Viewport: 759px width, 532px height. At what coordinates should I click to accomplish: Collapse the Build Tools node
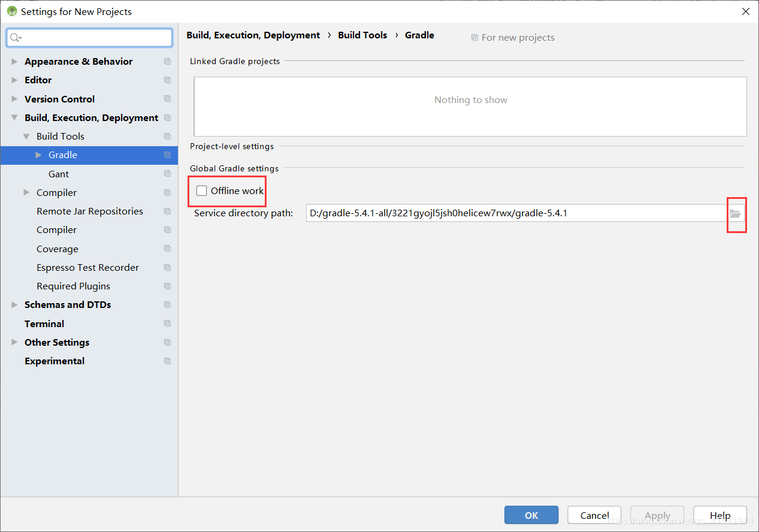[26, 137]
